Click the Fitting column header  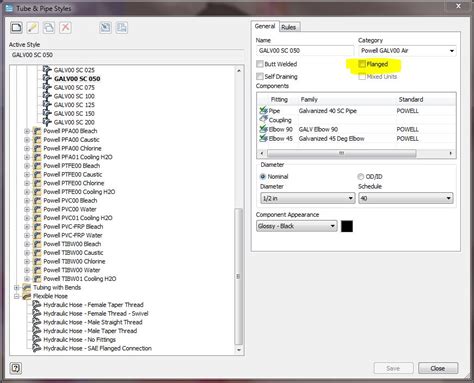(279, 99)
